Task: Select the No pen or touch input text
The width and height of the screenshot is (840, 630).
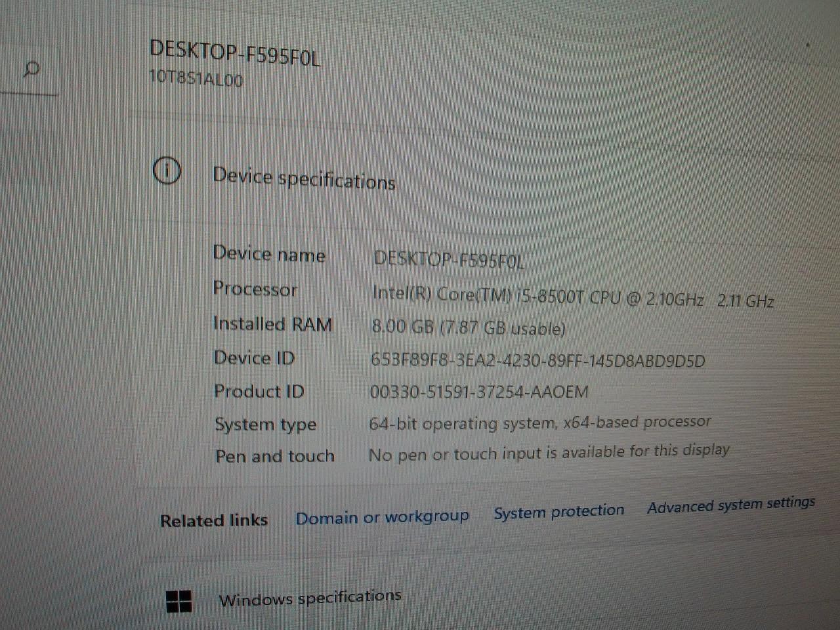Action: 549,452
